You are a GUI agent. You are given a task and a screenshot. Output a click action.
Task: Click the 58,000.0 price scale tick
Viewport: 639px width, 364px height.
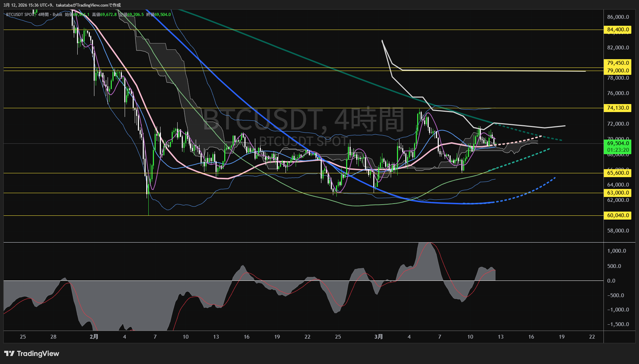click(x=618, y=231)
